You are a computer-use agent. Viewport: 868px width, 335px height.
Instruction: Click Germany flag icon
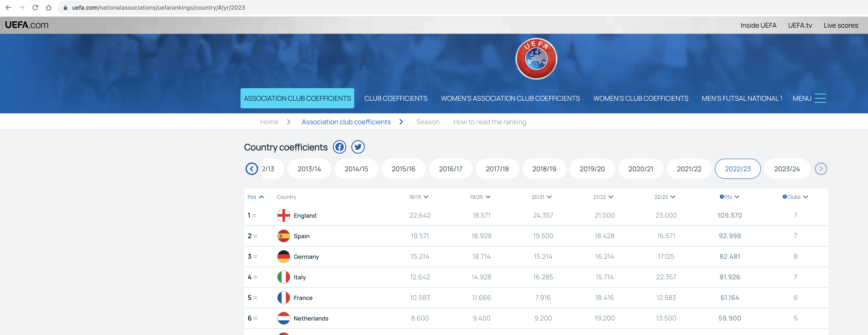click(283, 256)
